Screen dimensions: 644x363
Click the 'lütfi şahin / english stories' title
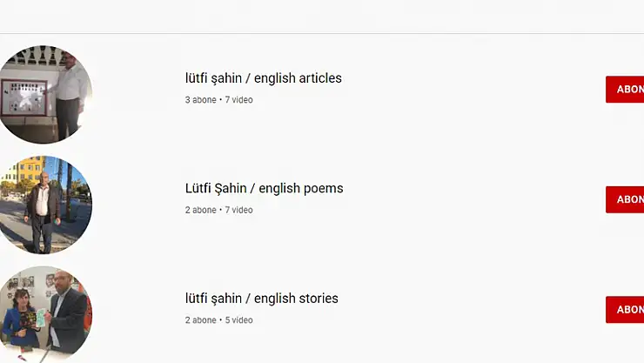261,299
